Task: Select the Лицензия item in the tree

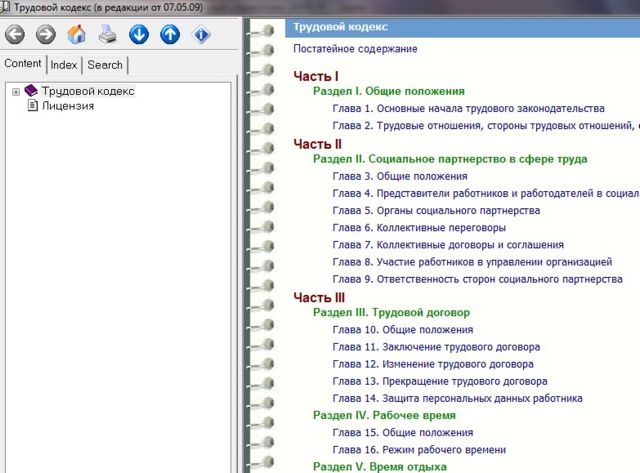Action: coord(67,106)
